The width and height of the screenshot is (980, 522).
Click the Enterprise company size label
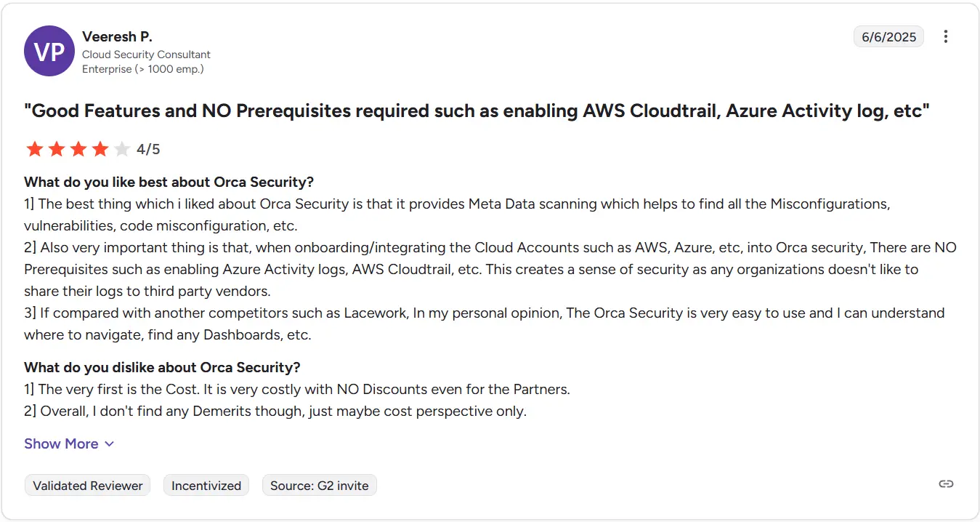(142, 69)
